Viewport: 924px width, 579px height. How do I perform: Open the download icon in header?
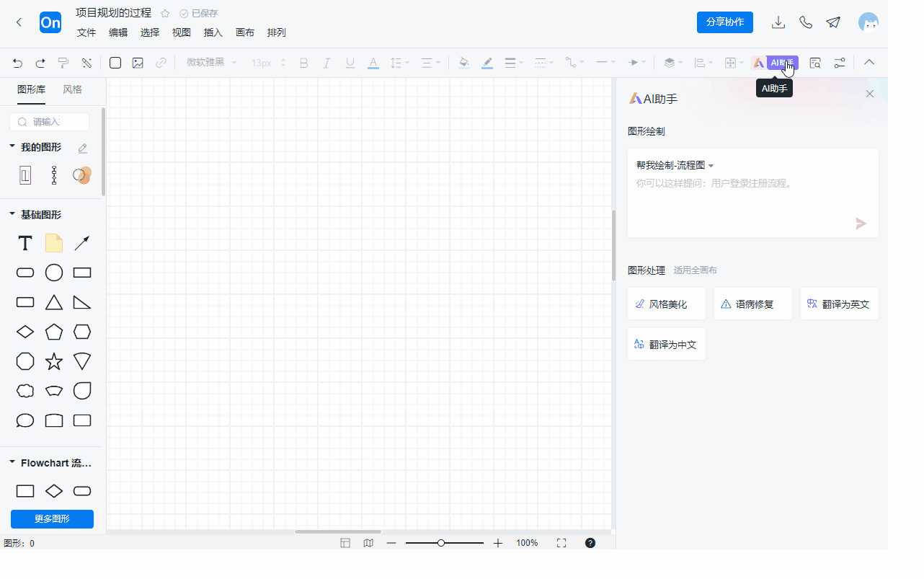tap(778, 22)
